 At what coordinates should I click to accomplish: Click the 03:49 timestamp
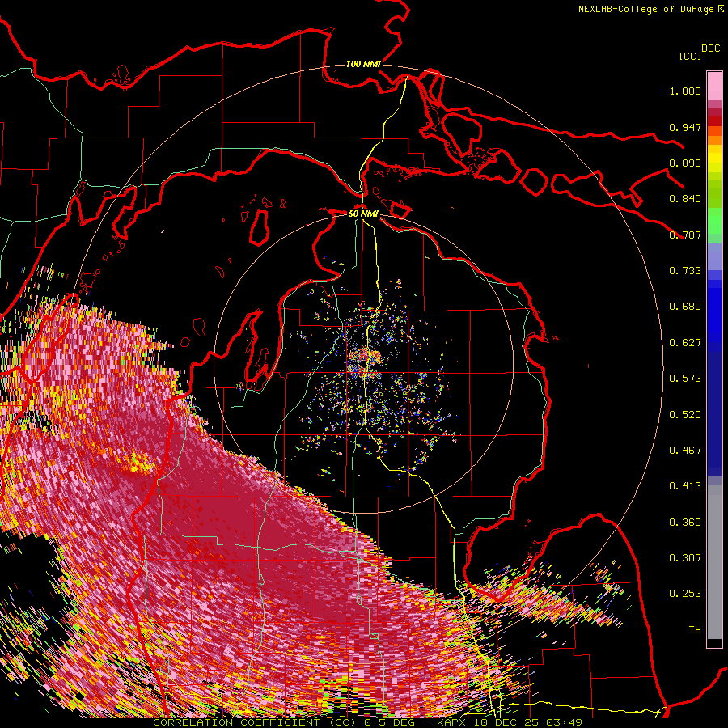pyautogui.click(x=564, y=722)
